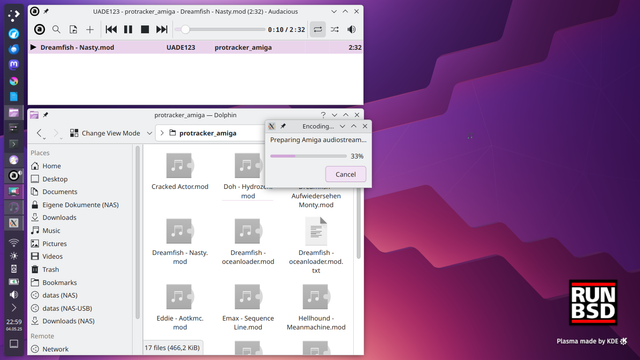Open Wi-Fi network tray icon
Image resolution: width=640 pixels, height=360 pixels.
(x=14, y=242)
